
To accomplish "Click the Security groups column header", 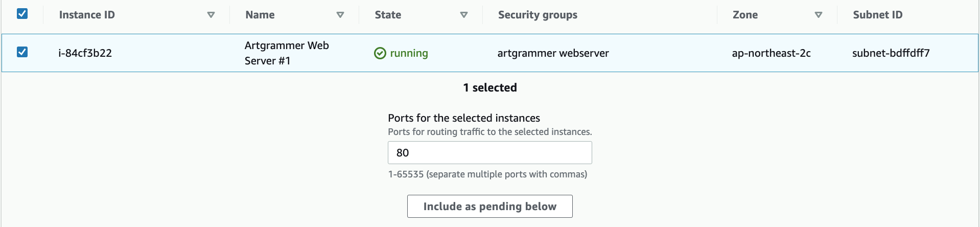I will click(x=538, y=15).
